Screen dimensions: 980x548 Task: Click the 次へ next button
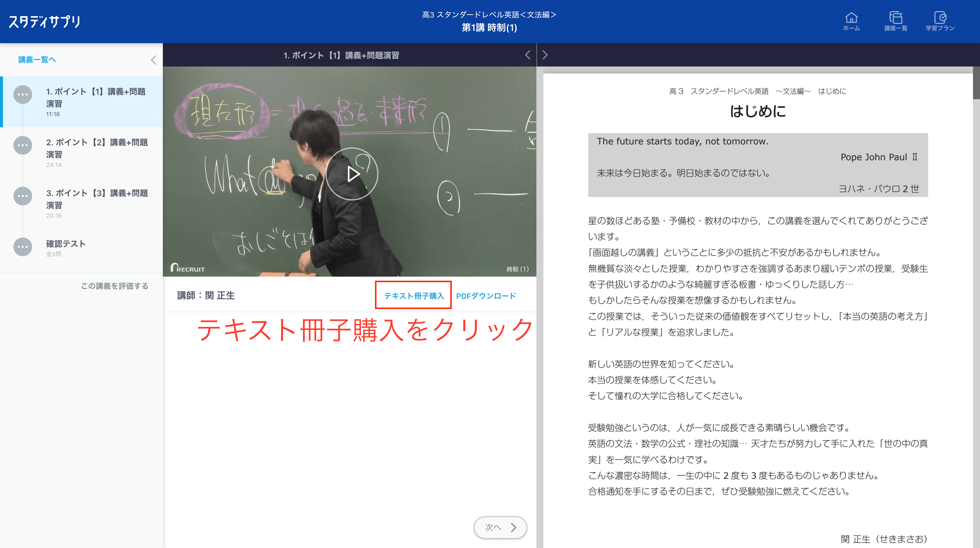pos(500,527)
